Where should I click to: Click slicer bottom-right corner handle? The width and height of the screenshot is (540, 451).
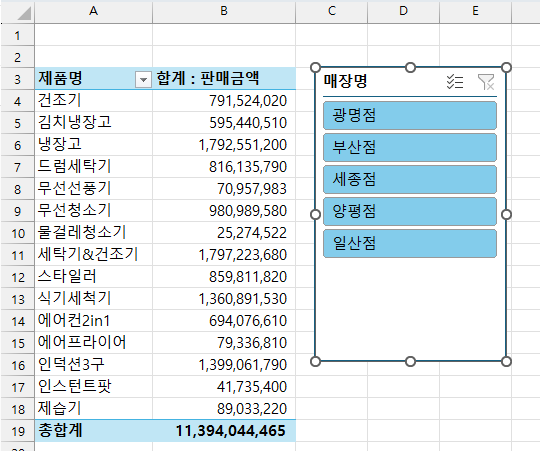pyautogui.click(x=506, y=361)
